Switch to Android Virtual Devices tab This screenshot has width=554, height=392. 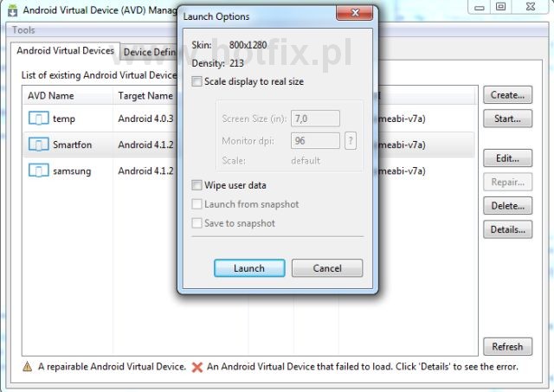coord(65,52)
